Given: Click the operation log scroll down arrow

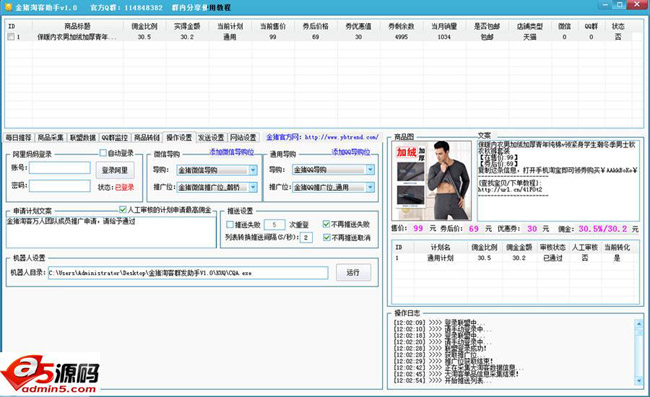Looking at the screenshot, I should [639, 380].
